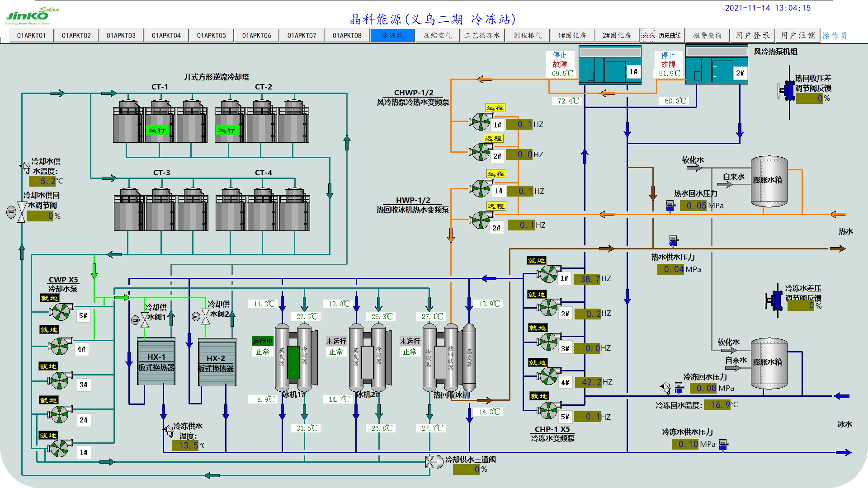
Task: Click cooling water pump 5# icon
Action: 61,312
